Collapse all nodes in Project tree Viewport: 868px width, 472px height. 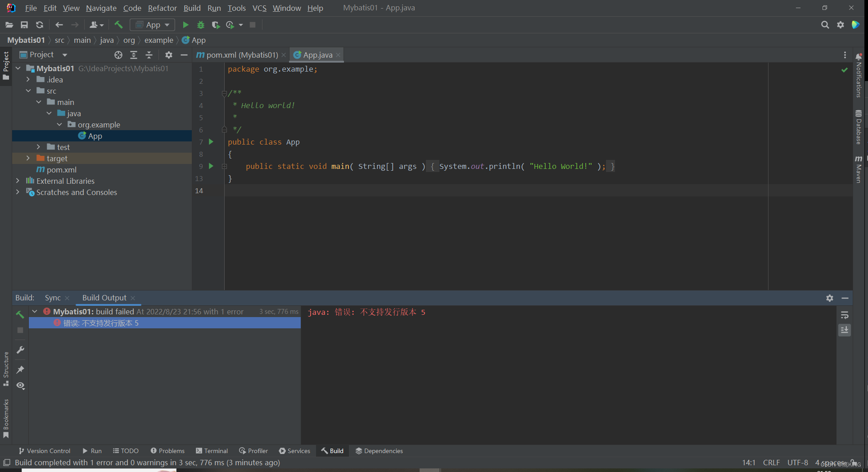pyautogui.click(x=149, y=54)
